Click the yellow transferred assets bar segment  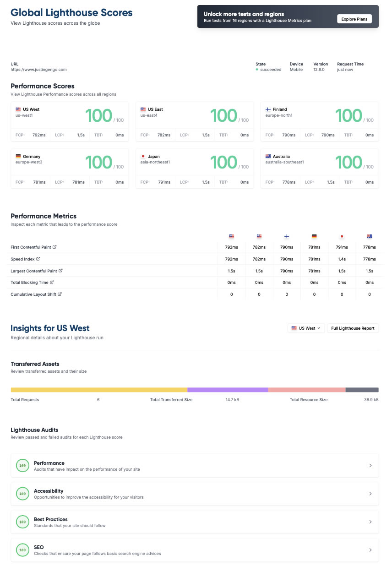pos(99,390)
